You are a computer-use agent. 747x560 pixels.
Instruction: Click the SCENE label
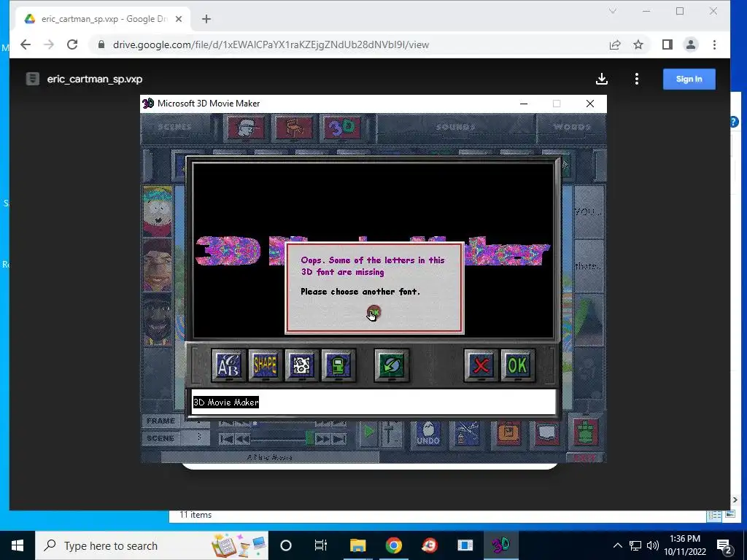pos(160,438)
